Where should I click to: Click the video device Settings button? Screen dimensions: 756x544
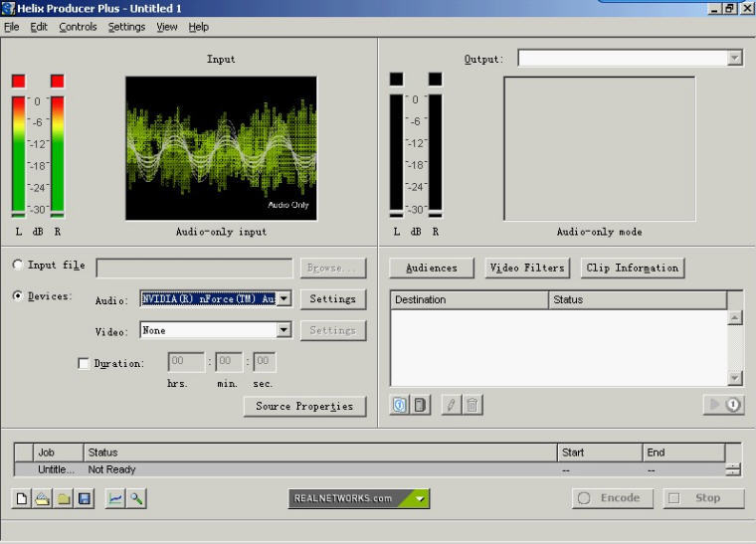click(x=332, y=330)
